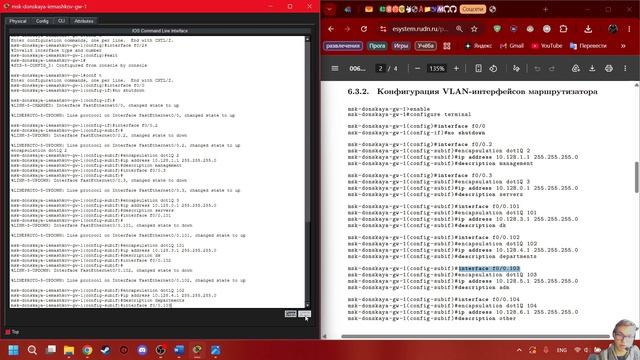Viewport: 640px width, 360px height.
Task: Click the PDF horizontal scrollbar
Action: tap(476, 336)
